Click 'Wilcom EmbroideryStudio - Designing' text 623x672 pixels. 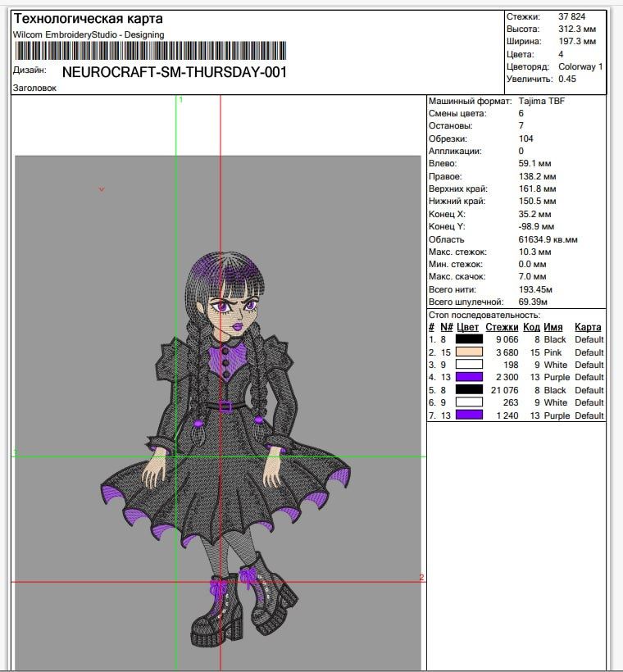point(89,34)
